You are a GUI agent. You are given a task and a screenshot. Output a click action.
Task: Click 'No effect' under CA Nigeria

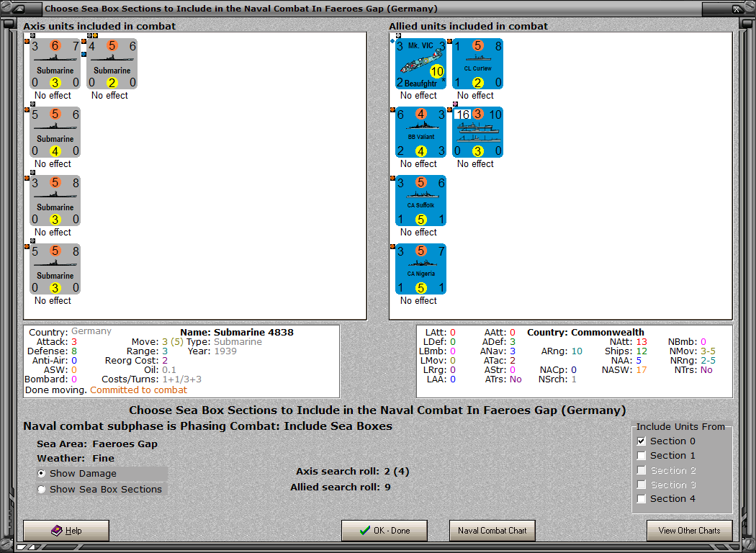coord(418,301)
